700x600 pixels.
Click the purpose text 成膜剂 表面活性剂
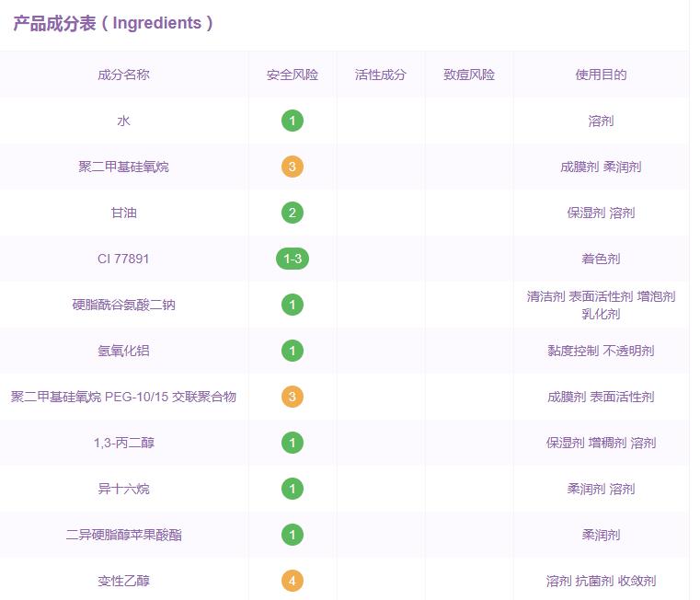tap(601, 397)
